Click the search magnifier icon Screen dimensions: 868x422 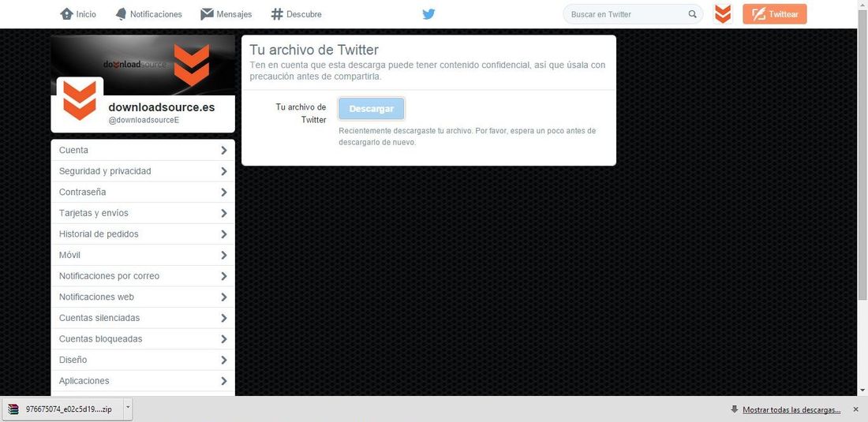(x=692, y=14)
